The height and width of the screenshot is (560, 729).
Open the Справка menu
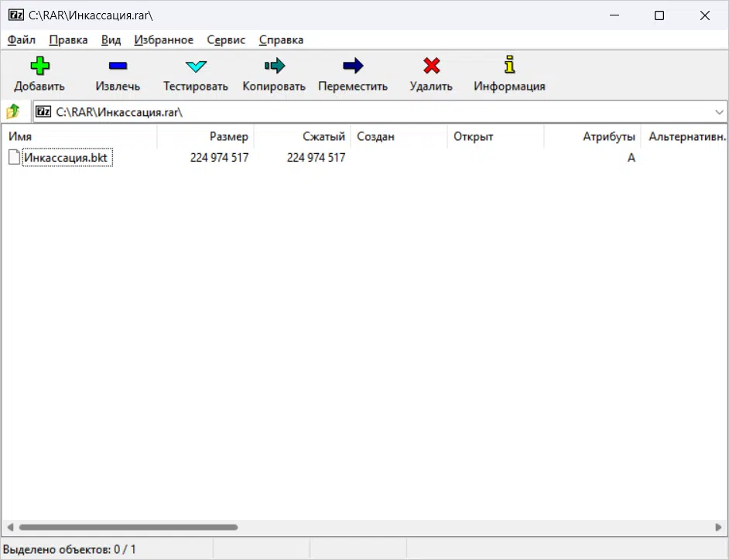281,40
